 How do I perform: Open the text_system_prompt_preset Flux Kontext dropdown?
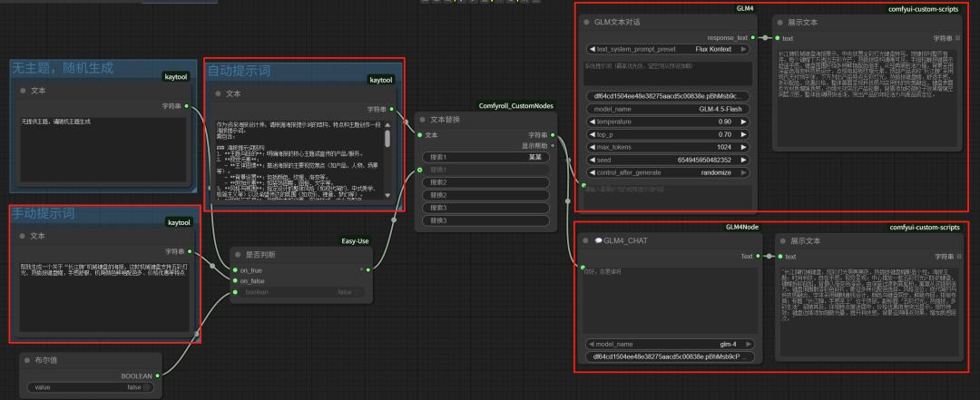click(x=668, y=49)
